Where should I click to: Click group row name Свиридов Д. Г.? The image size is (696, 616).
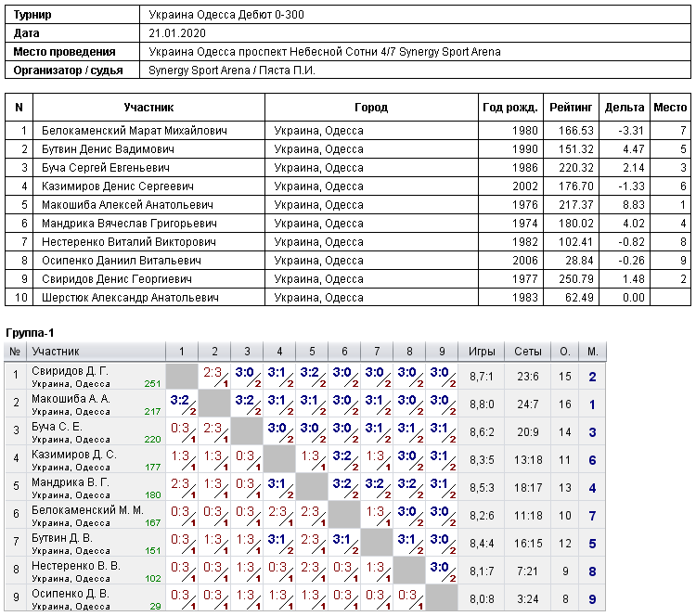tap(70, 371)
